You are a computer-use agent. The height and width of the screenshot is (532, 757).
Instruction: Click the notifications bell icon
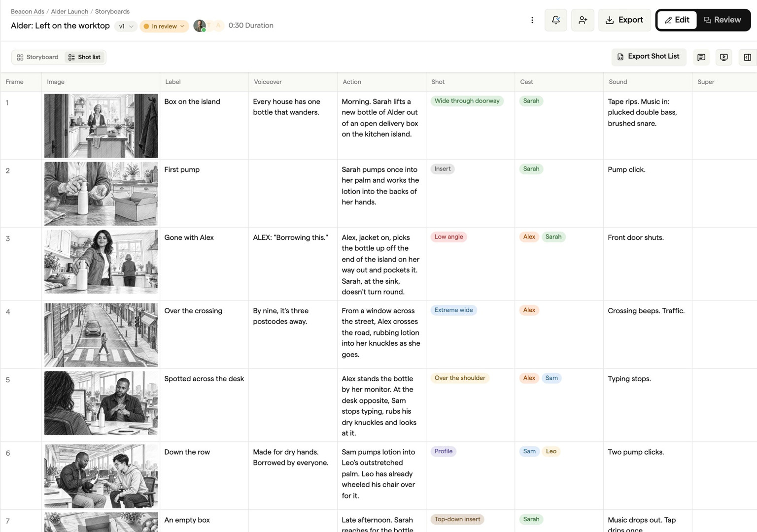555,20
